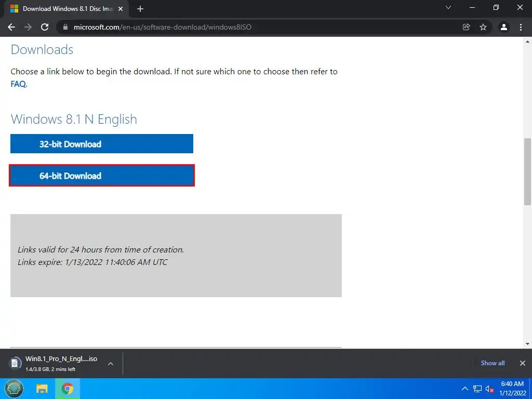Screen dimensions: 532x399
Task: Show hidden system tray icons
Action: 465,389
